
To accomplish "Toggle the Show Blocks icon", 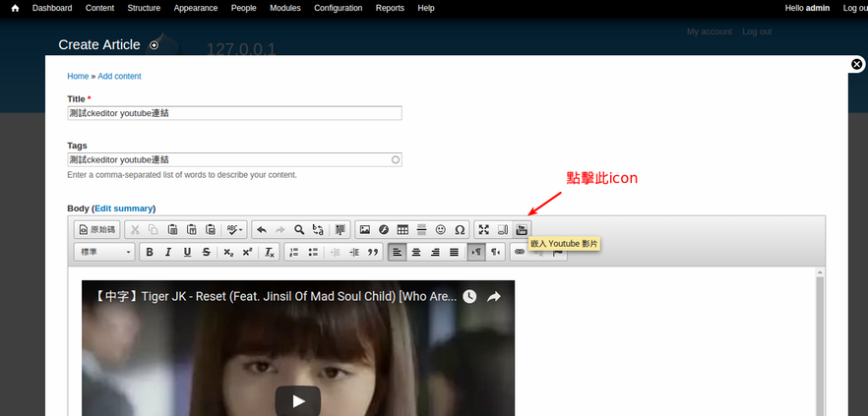I will 503,229.
